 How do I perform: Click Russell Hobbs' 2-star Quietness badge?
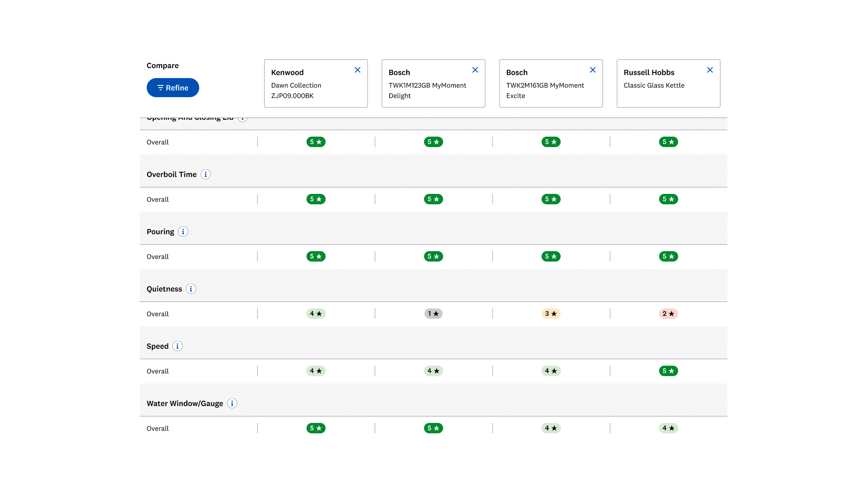[x=668, y=314]
